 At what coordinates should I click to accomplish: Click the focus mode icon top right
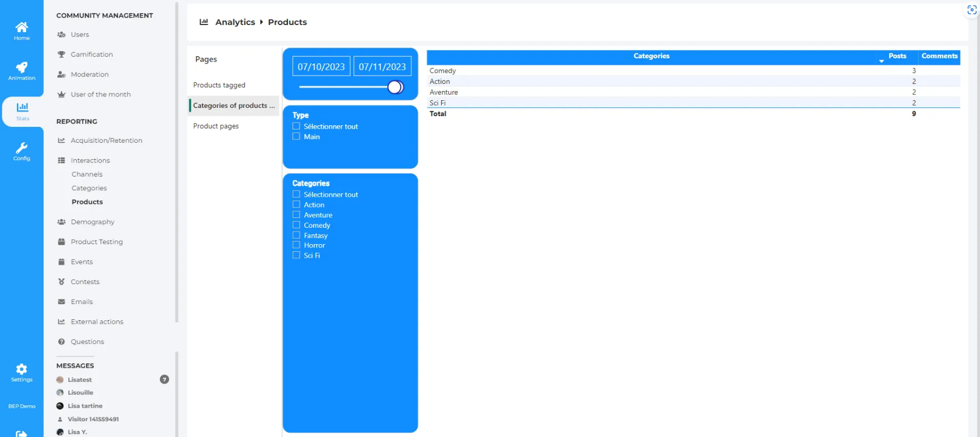[x=971, y=10]
